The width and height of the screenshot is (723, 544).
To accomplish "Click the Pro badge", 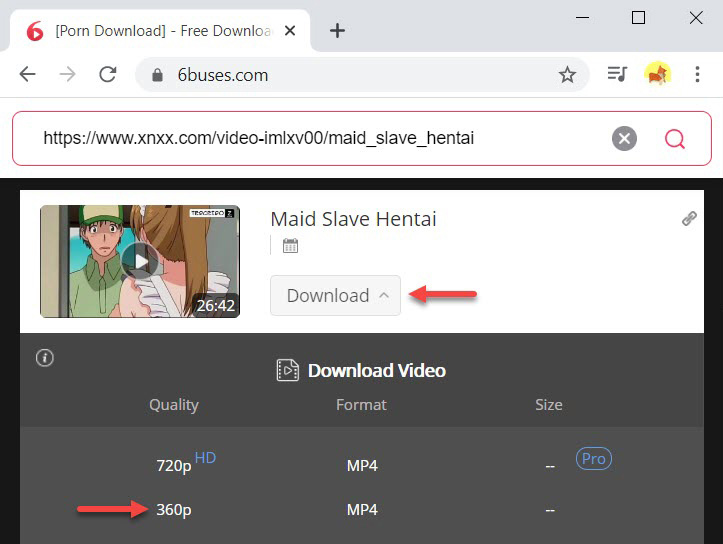I will (593, 459).
